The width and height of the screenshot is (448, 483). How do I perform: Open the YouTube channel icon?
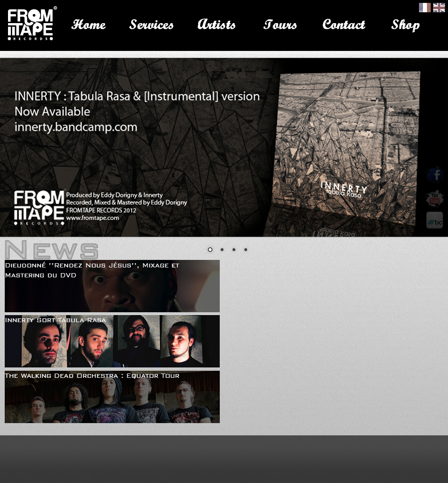pos(435,199)
